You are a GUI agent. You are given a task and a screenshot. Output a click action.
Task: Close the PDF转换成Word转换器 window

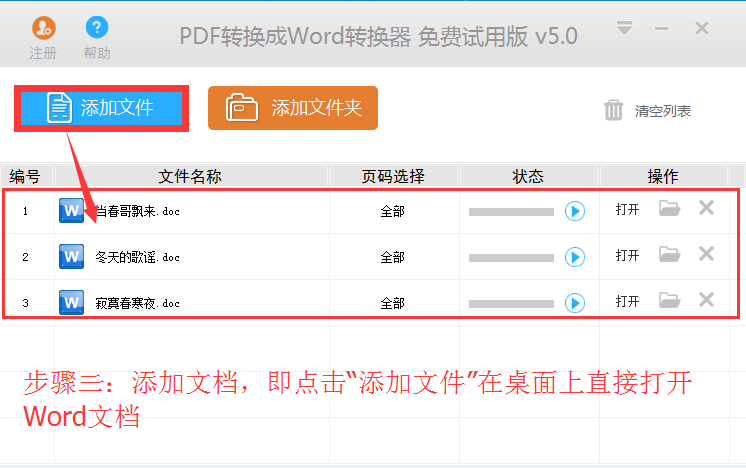click(702, 28)
